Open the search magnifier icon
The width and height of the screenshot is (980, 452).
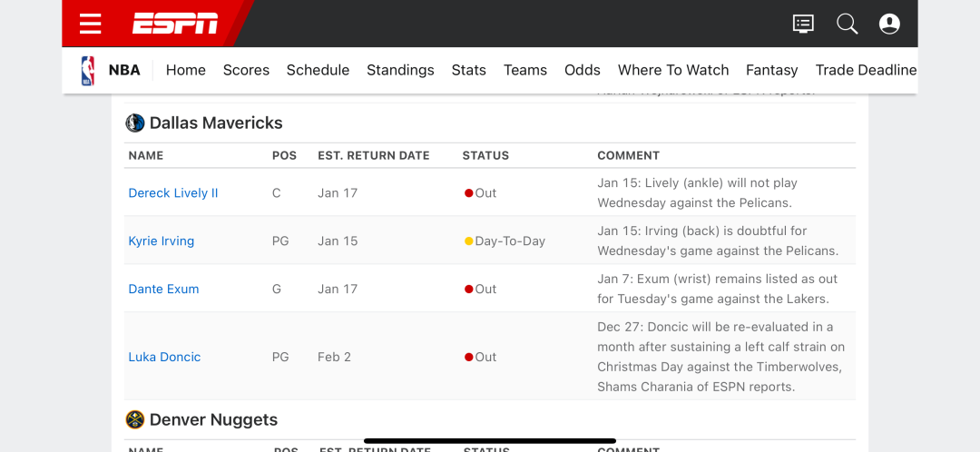tap(847, 24)
